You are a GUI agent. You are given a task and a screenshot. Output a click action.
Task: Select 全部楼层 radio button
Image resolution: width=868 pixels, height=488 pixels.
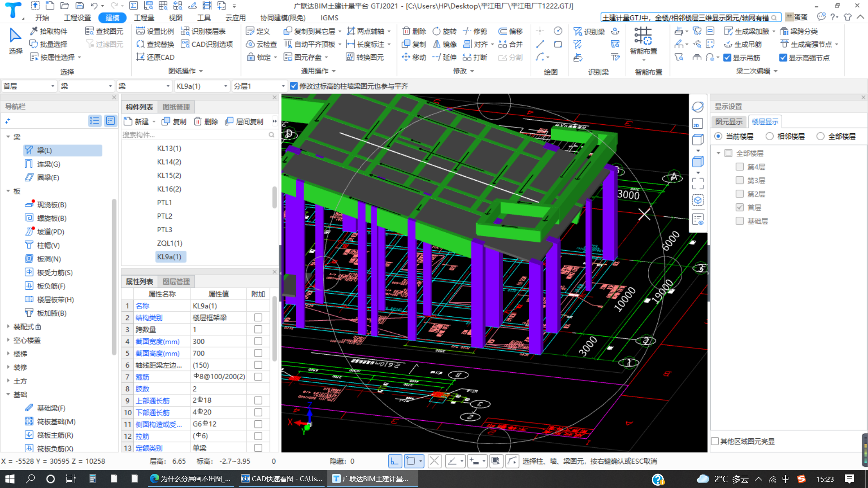point(821,136)
